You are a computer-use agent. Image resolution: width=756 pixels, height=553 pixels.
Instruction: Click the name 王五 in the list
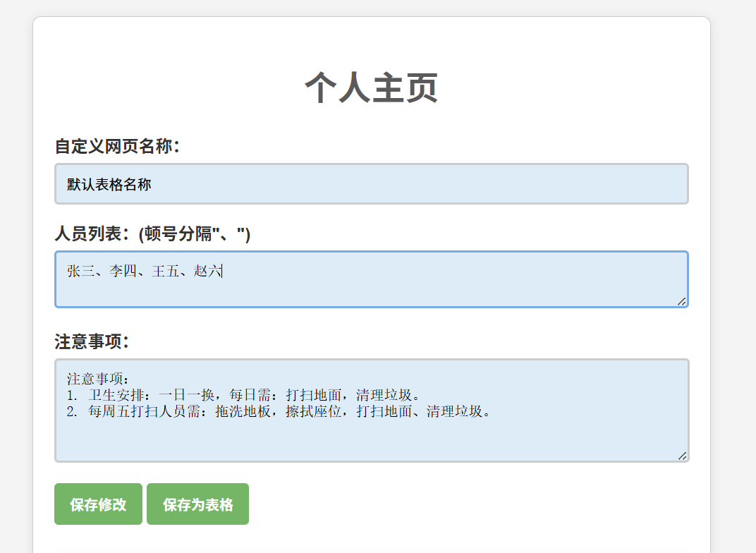point(166,271)
